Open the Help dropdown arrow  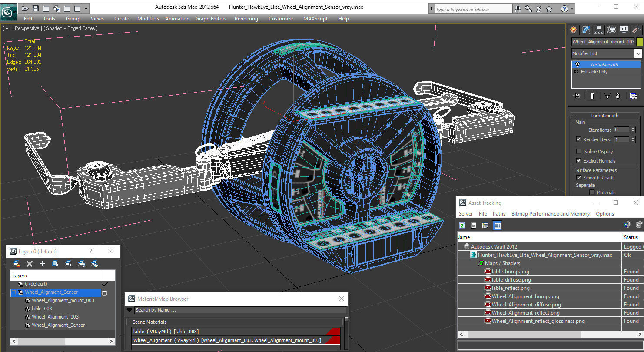pos(571,9)
